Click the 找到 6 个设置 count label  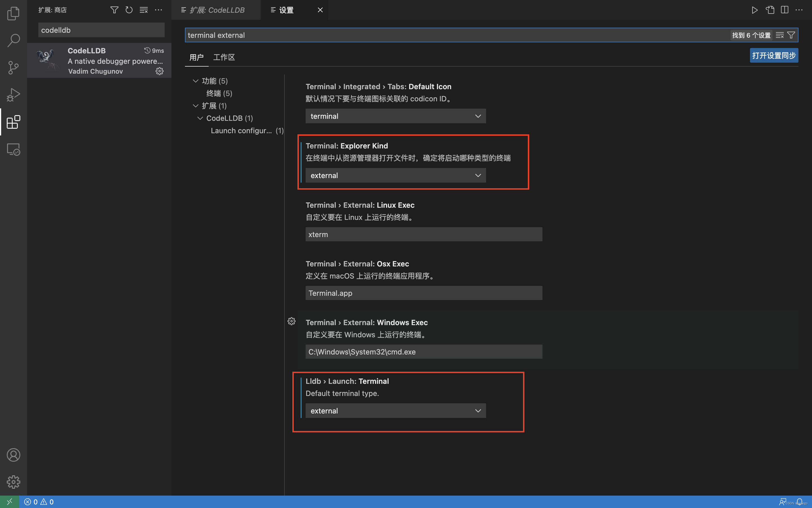(x=751, y=35)
